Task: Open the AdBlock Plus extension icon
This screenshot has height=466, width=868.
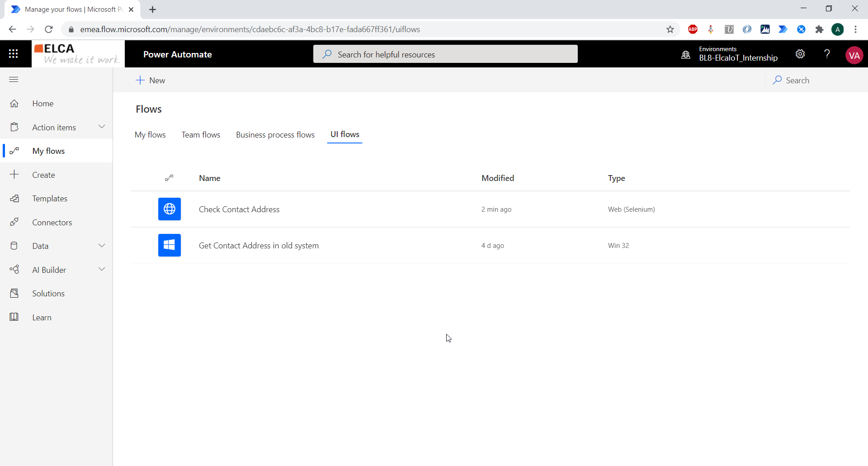Action: (x=693, y=29)
